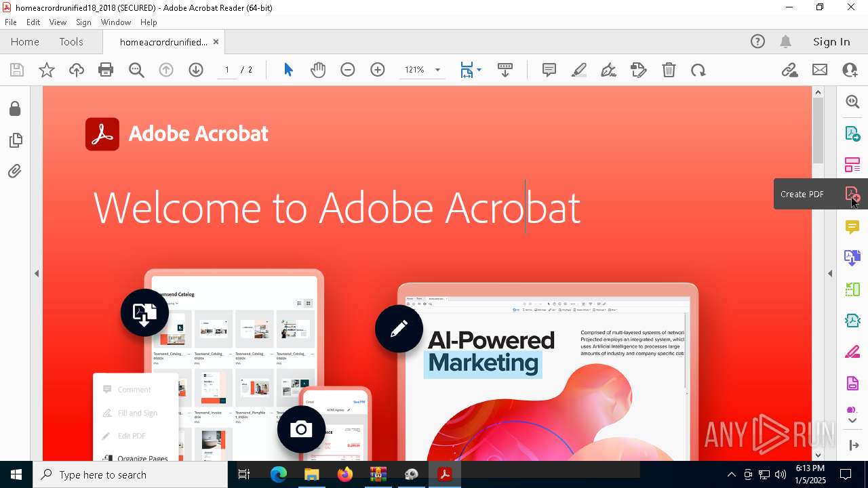Switch to the Tools tab

[x=71, y=41]
